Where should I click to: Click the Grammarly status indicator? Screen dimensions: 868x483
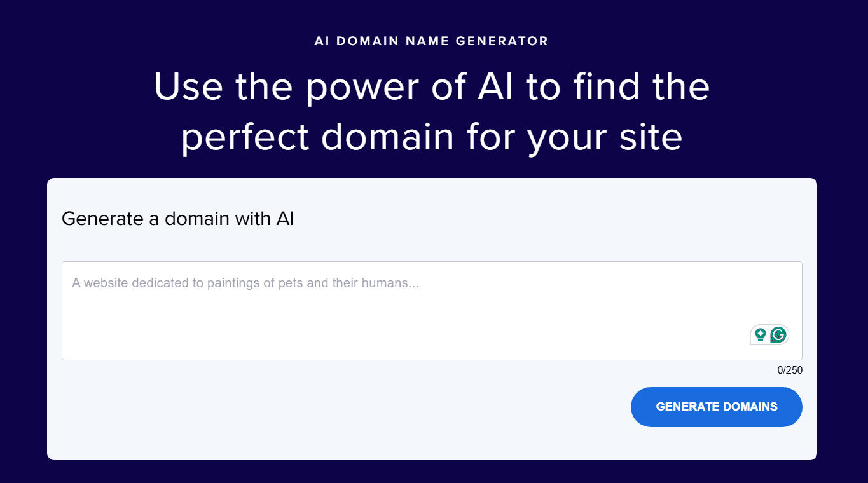click(778, 334)
